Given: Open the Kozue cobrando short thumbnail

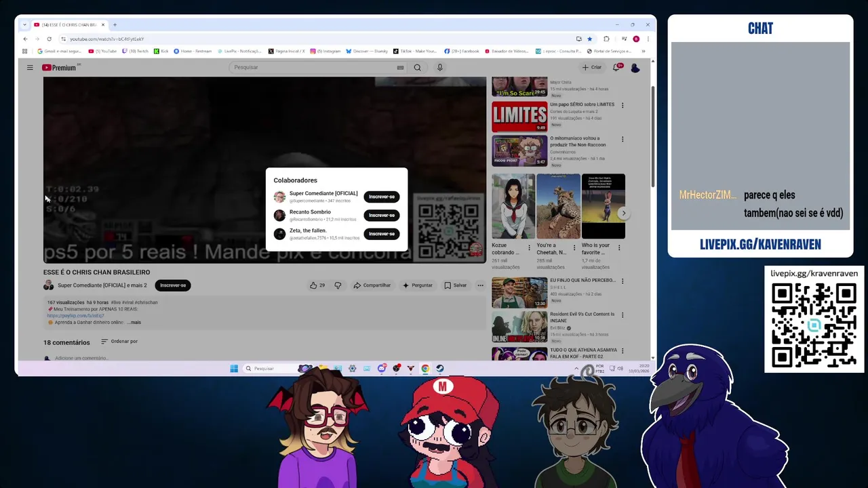Looking at the screenshot, I should pyautogui.click(x=513, y=206).
